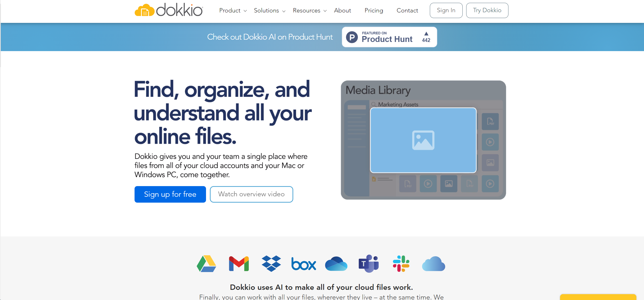Screen dimensions: 644x300
Task: Click Watch overview video
Action: pyautogui.click(x=251, y=194)
